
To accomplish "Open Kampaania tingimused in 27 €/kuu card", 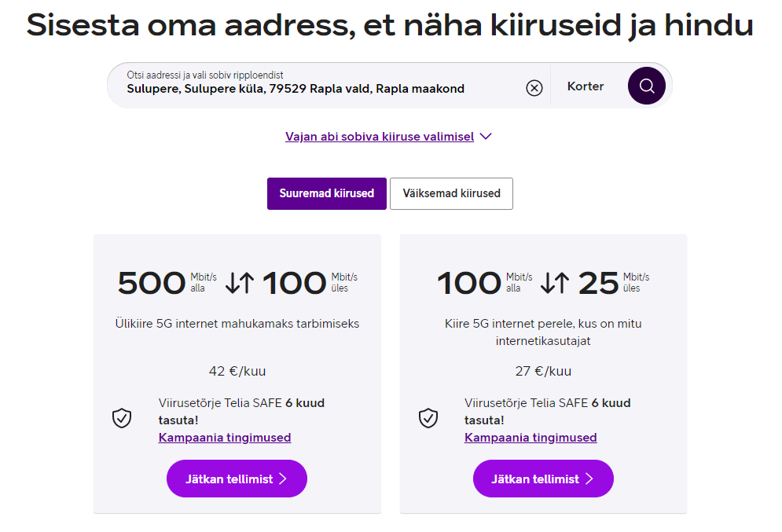I will (531, 437).
